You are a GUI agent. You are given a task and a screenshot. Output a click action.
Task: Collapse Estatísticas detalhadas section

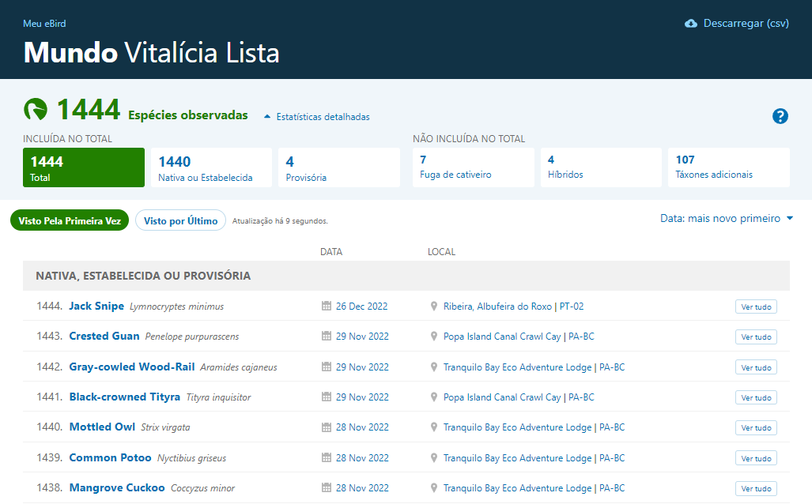point(317,116)
